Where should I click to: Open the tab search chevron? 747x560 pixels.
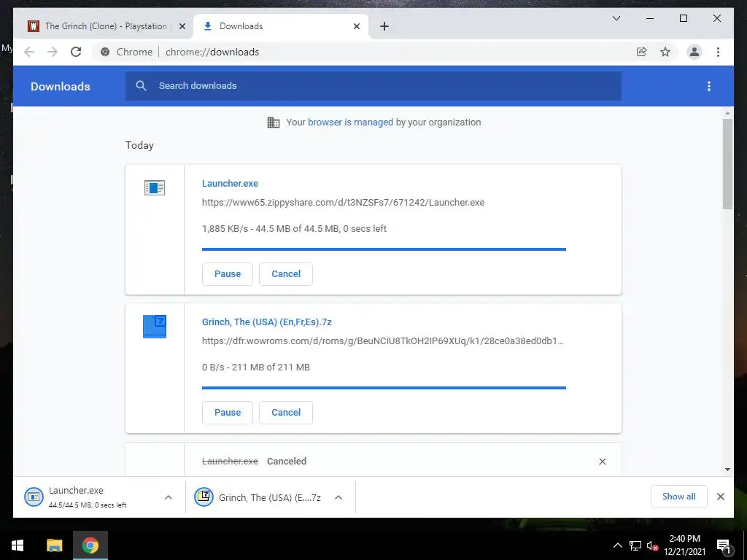pos(616,18)
